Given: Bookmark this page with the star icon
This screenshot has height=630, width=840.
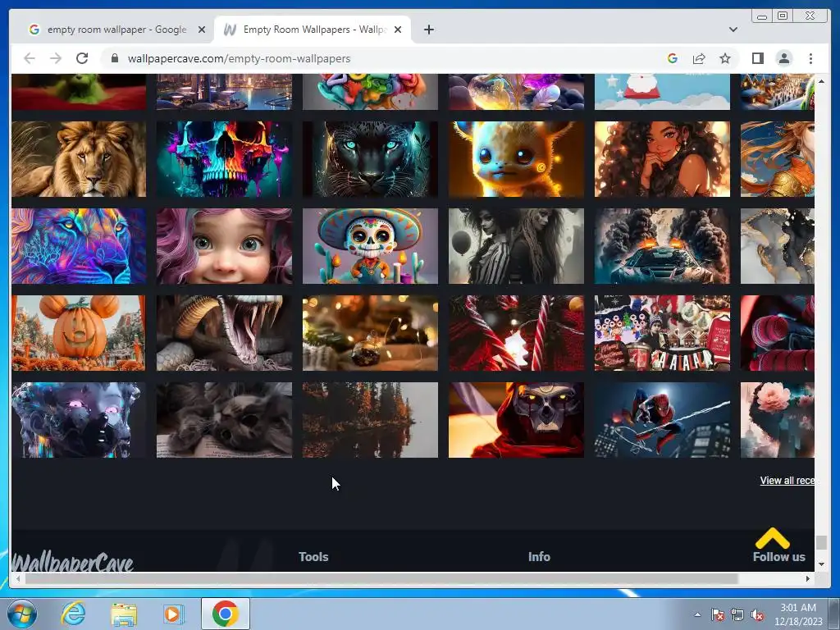Looking at the screenshot, I should (725, 58).
